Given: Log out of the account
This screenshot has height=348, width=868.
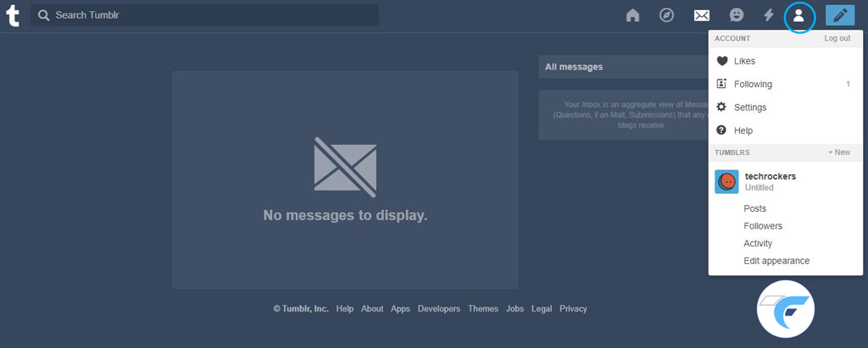Looking at the screenshot, I should tap(837, 39).
